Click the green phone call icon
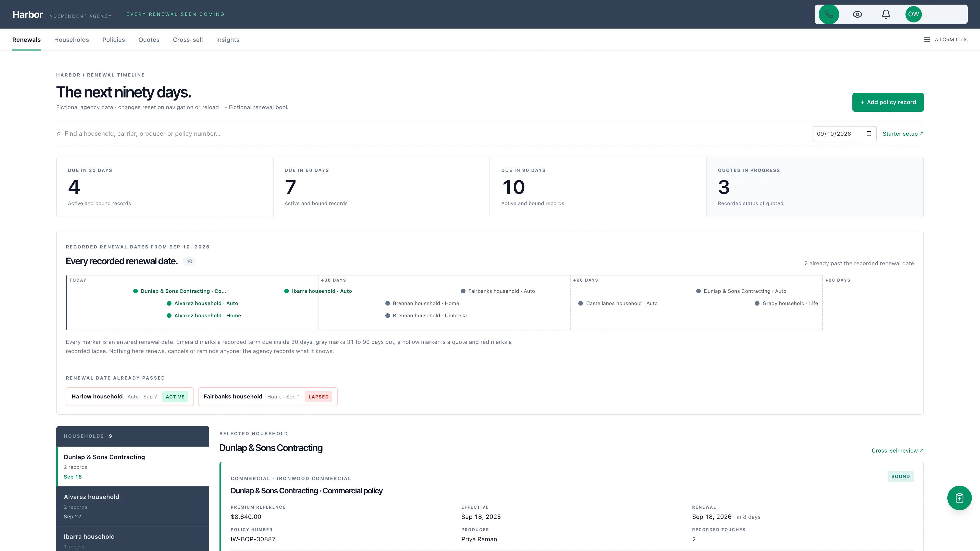Viewport: 980px width, 551px height. click(829, 15)
